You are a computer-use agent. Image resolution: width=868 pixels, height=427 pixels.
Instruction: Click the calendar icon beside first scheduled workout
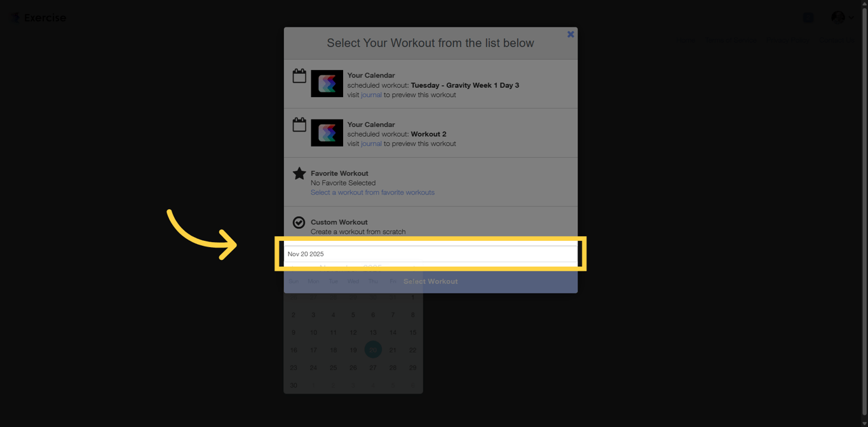pyautogui.click(x=299, y=76)
